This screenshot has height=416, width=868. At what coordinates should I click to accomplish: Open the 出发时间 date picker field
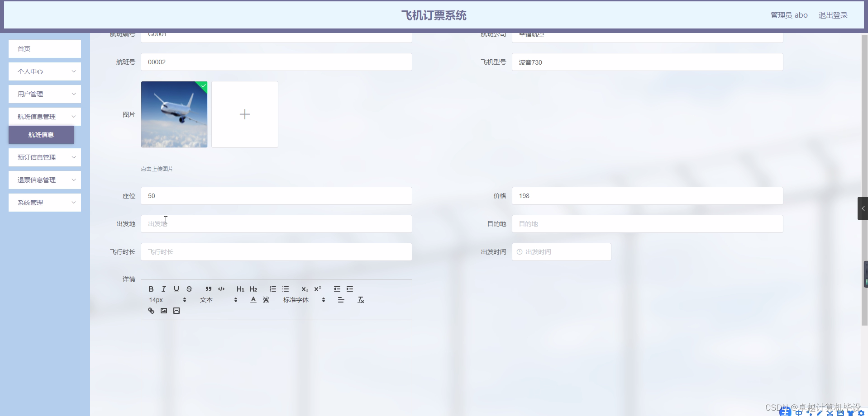click(561, 252)
